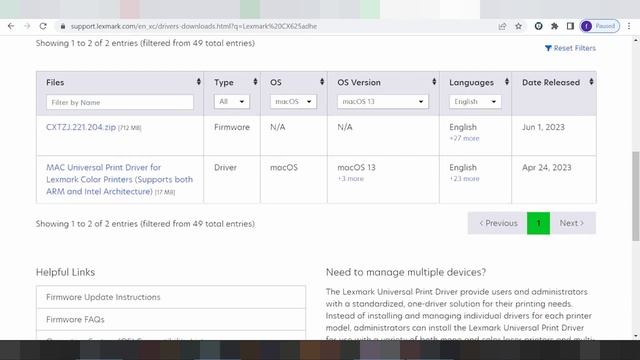Click the Files column header
Viewport: 640px width, 360px height.
(55, 82)
